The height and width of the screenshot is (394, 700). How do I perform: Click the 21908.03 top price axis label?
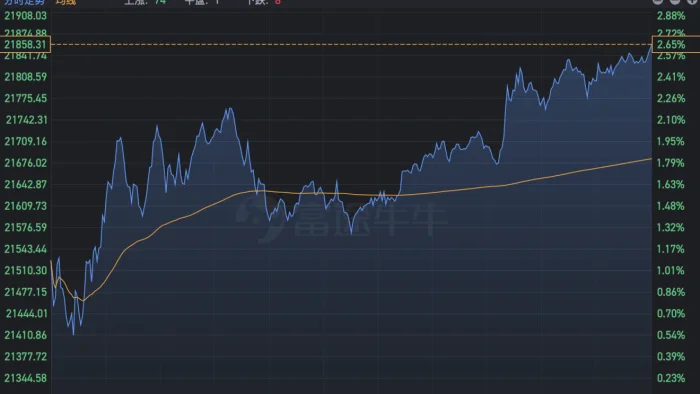pos(25,16)
